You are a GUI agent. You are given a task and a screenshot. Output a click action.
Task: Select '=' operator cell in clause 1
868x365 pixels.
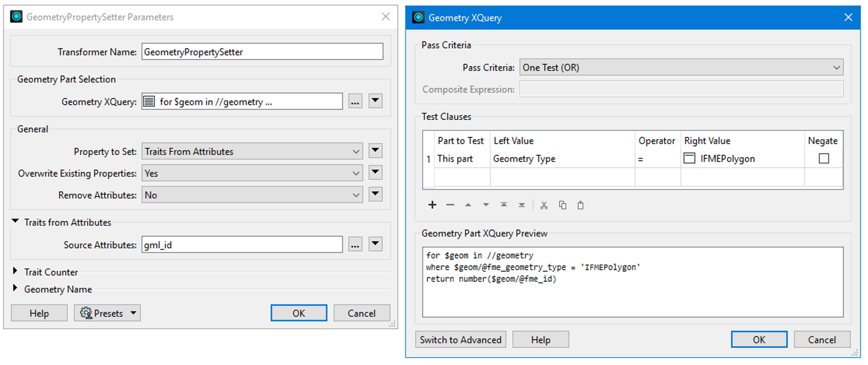click(658, 159)
